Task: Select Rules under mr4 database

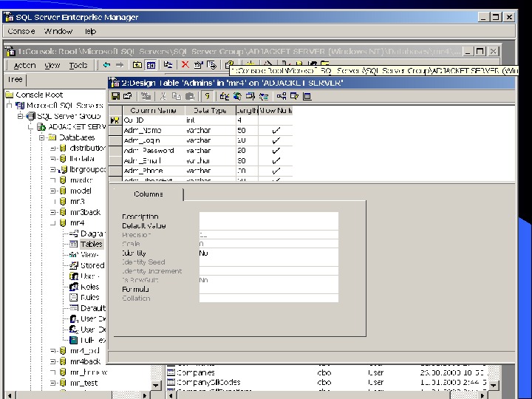Action: [x=90, y=297]
